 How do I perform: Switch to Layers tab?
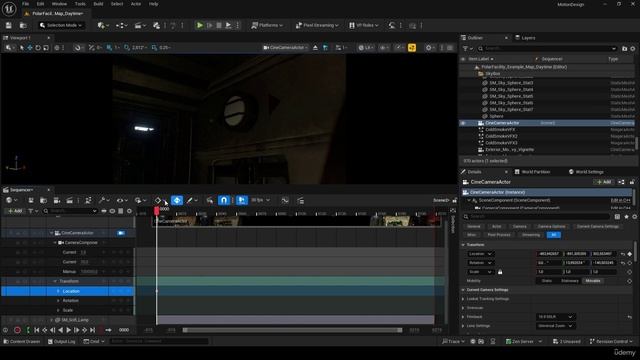(x=525, y=38)
